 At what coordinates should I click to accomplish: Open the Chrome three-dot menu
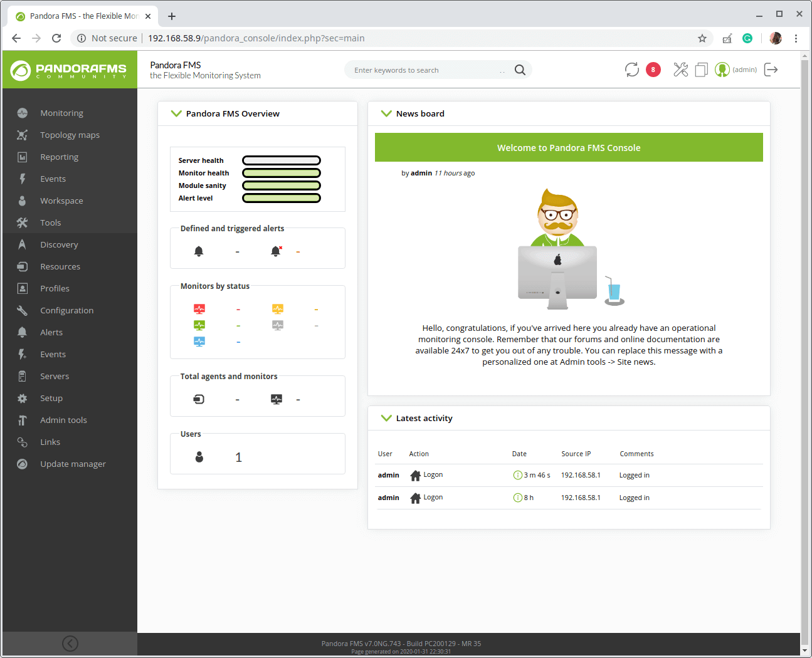(796, 38)
